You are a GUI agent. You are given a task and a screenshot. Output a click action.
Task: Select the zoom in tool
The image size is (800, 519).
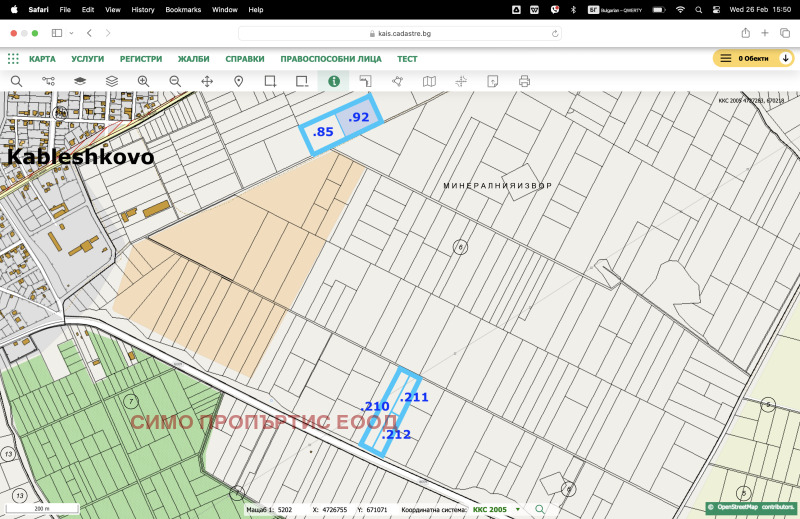click(143, 81)
